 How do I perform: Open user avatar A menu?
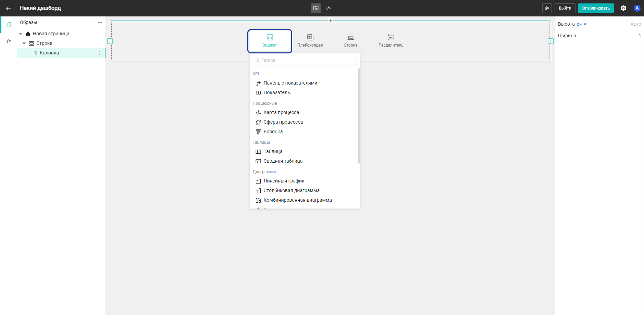637,8
